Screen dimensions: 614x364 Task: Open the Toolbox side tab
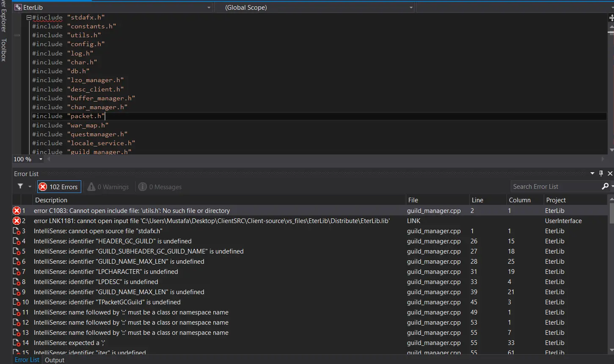coord(4,50)
